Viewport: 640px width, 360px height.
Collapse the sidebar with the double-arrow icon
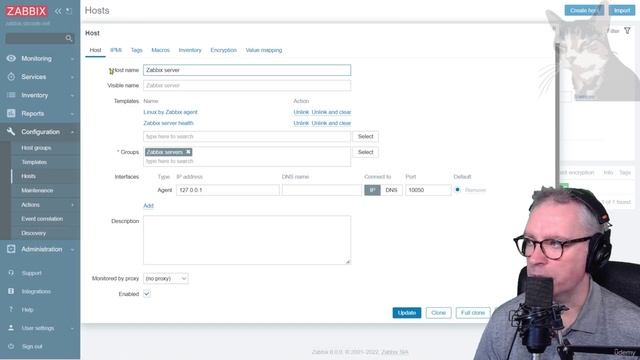pyautogui.click(x=58, y=11)
